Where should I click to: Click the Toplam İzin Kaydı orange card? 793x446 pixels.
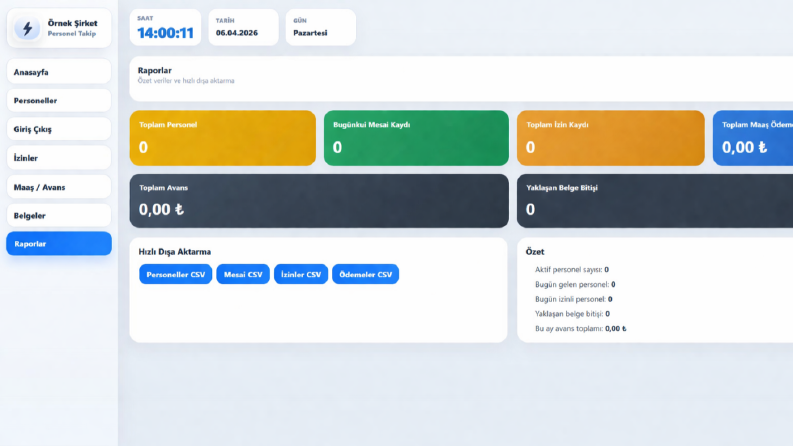tap(610, 138)
